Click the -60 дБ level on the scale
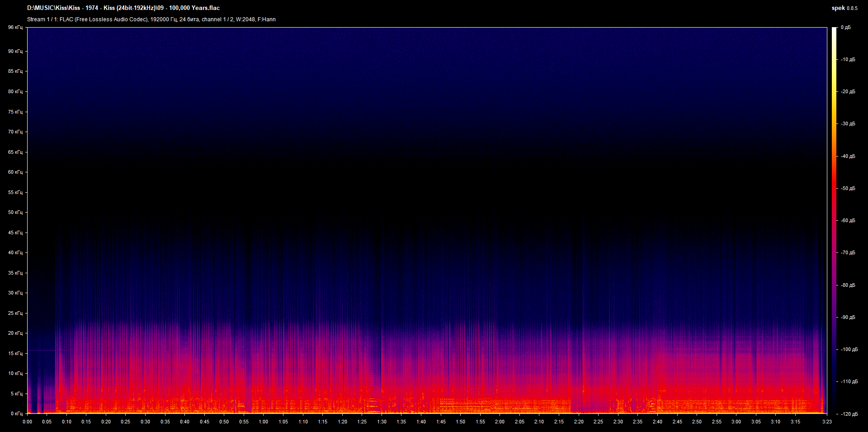Image resolution: width=868 pixels, height=432 pixels. coord(848,221)
